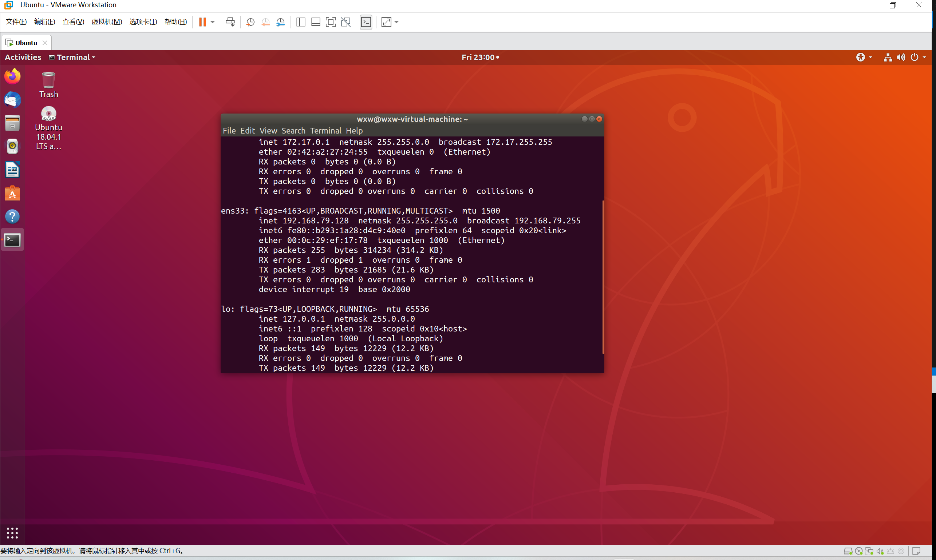Screen dimensions: 936x560
Task: Open the power system menu icon
Action: 914,57
